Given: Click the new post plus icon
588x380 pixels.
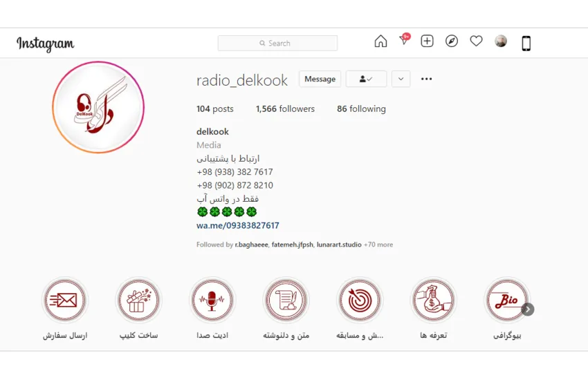Looking at the screenshot, I should point(428,41).
